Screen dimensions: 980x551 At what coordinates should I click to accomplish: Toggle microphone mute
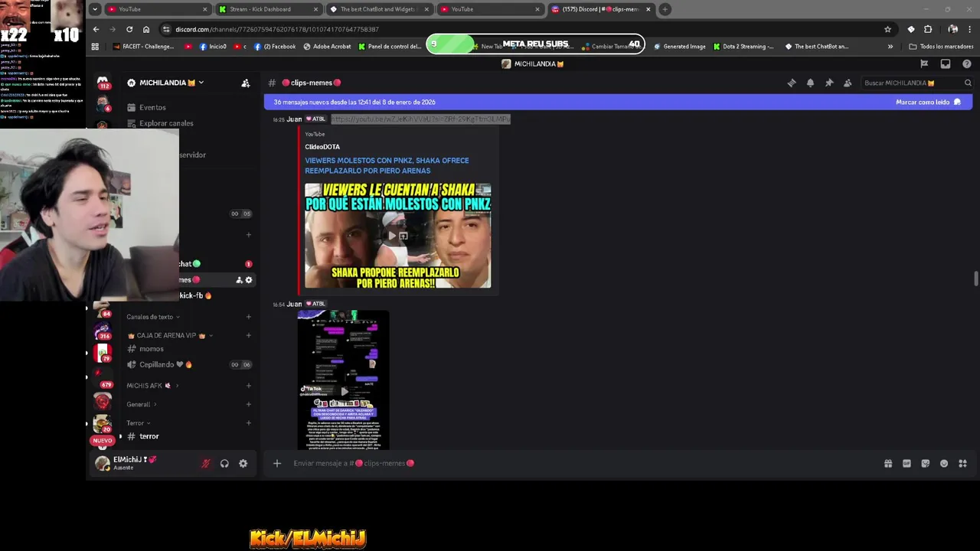point(205,463)
